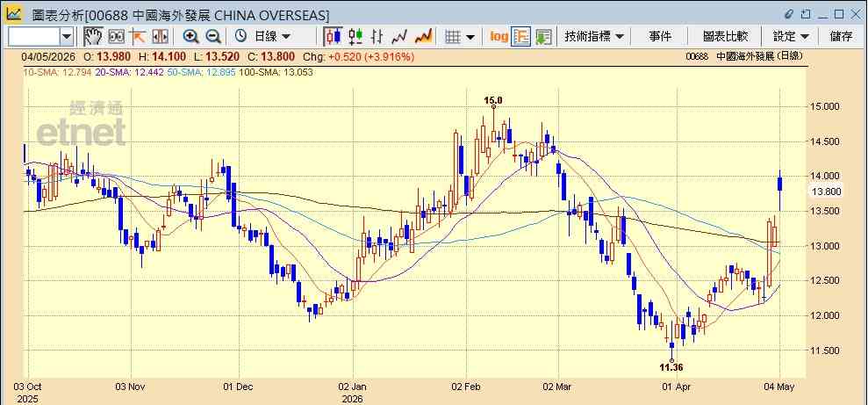Click the clock period icon

[240, 37]
